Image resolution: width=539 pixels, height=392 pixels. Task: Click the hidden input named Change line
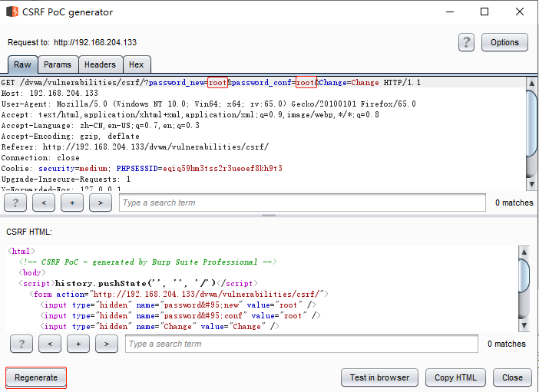pos(160,326)
